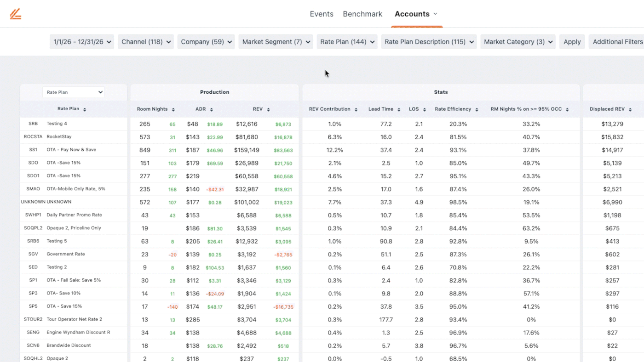Viewport: 644px width, 362px height.
Task: Open the Market Segment (7) filter
Action: click(275, 42)
